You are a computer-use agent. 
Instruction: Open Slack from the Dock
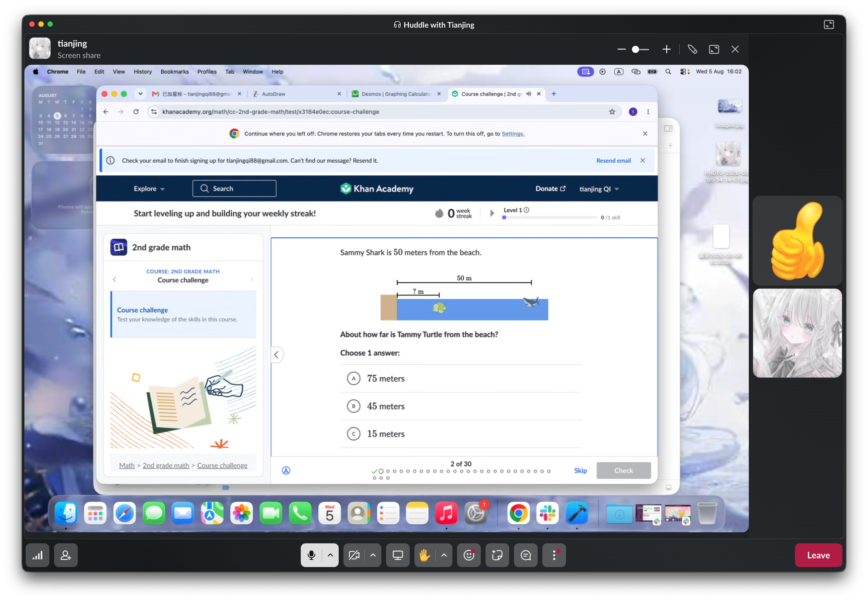[x=547, y=513]
